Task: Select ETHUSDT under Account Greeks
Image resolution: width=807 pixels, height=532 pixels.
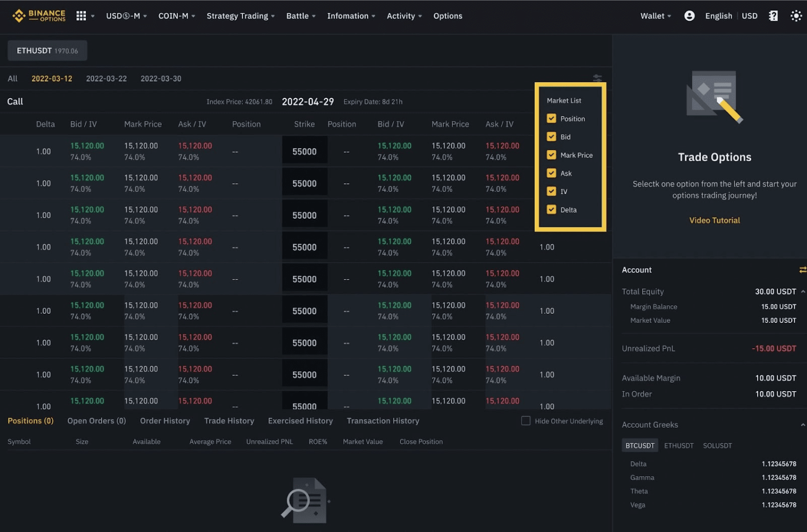Action: click(x=679, y=445)
